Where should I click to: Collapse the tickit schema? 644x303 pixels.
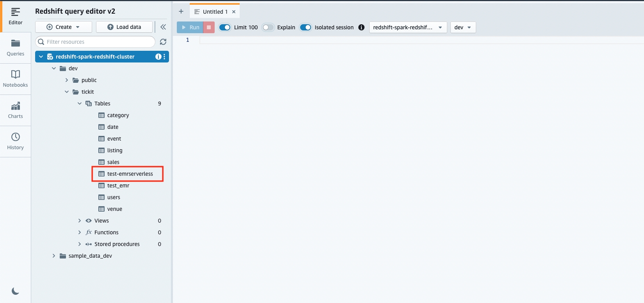tap(67, 92)
